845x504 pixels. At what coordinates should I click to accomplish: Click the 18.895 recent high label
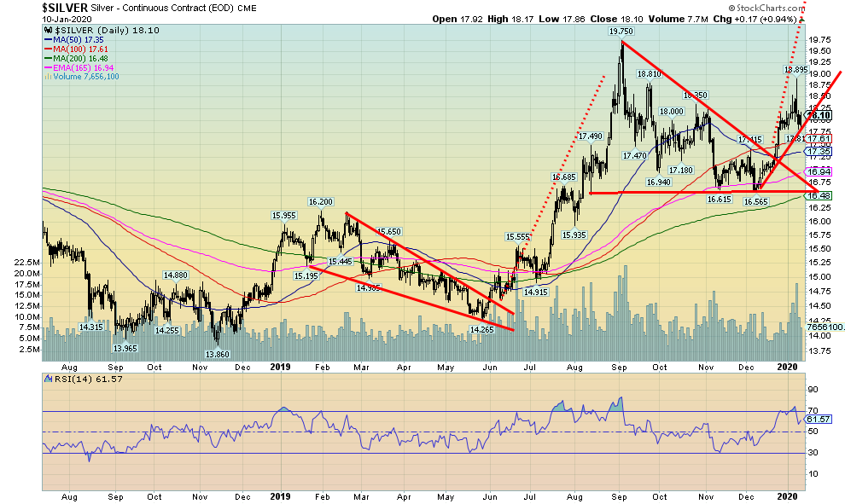[x=795, y=69]
